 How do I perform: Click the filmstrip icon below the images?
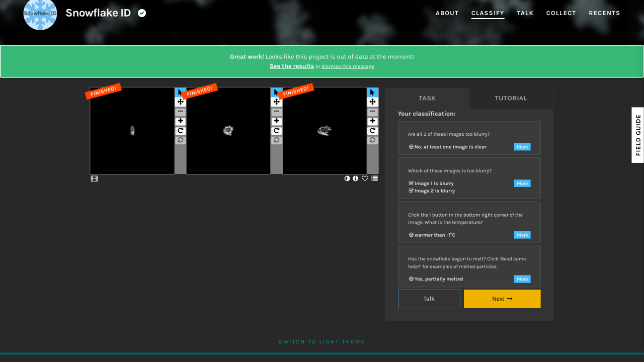click(94, 178)
